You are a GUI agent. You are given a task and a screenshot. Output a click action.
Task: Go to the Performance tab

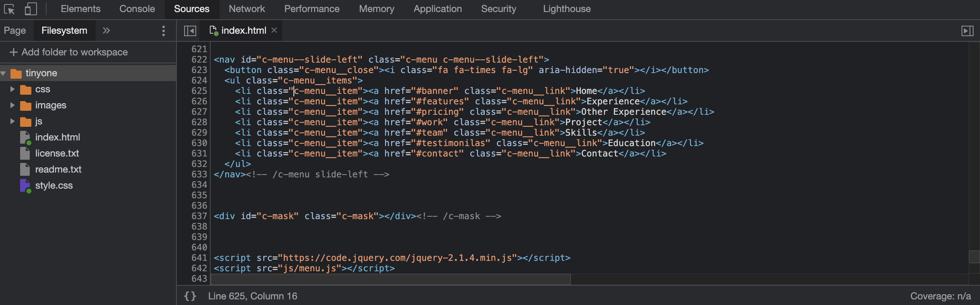click(312, 9)
